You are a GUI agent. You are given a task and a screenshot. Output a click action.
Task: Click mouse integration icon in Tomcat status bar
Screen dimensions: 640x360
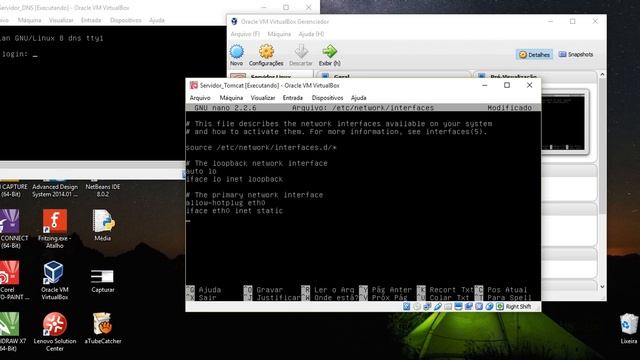tap(489, 307)
